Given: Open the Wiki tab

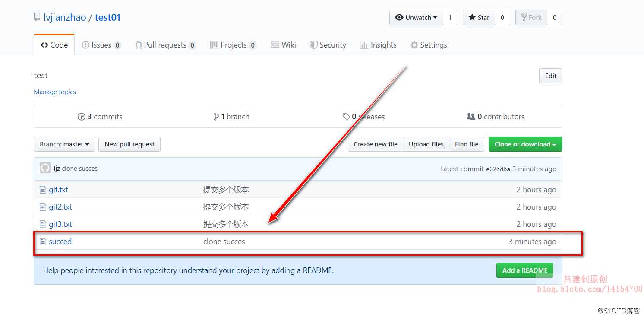Looking at the screenshot, I should pyautogui.click(x=284, y=45).
